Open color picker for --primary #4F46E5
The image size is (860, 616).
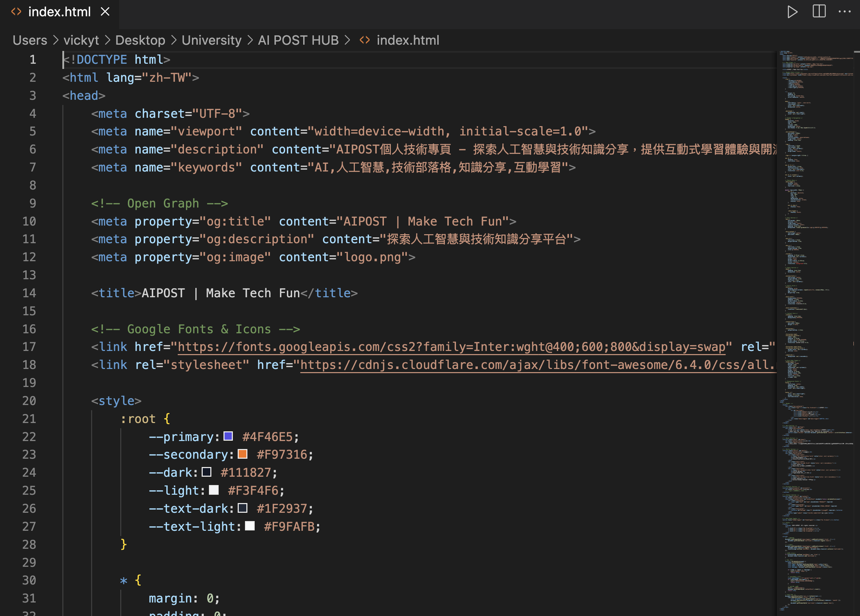click(x=228, y=436)
